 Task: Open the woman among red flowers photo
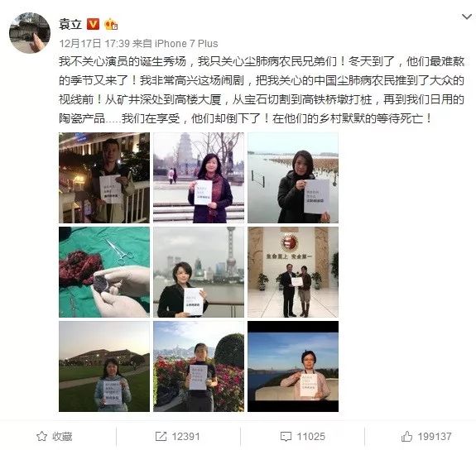coord(199,366)
